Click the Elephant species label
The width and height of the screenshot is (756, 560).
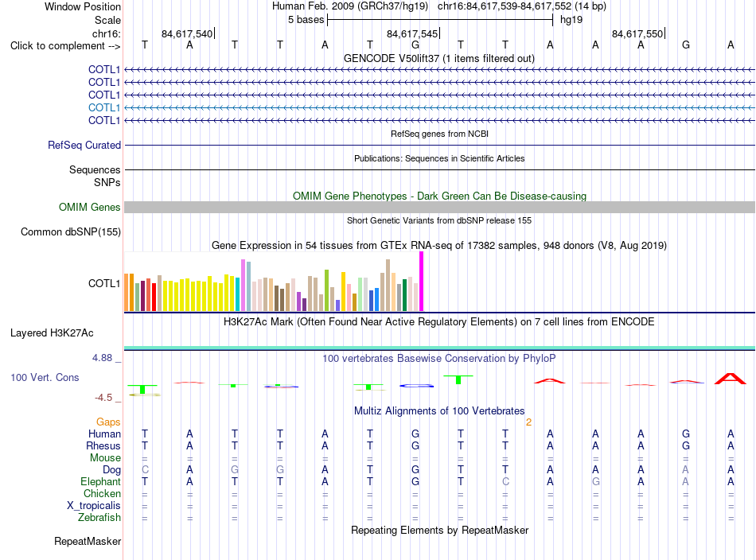(100, 482)
